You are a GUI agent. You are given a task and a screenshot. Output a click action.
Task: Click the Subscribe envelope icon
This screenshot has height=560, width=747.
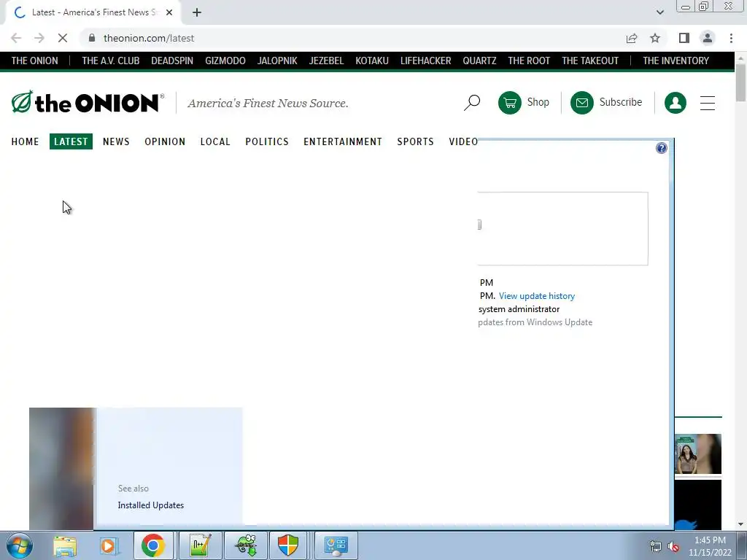coord(581,102)
